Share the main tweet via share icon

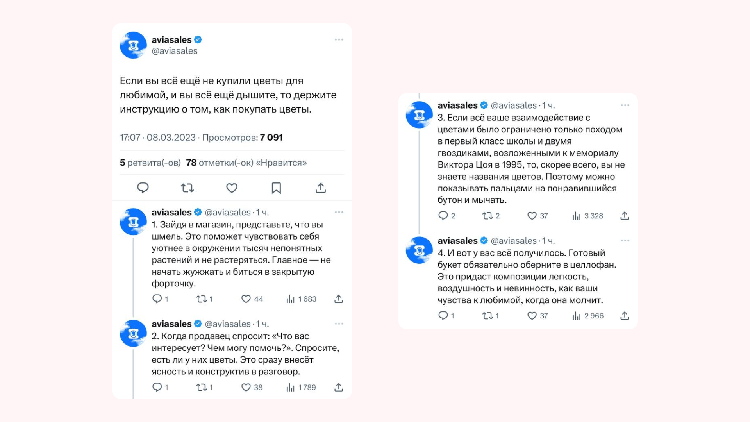[320, 187]
